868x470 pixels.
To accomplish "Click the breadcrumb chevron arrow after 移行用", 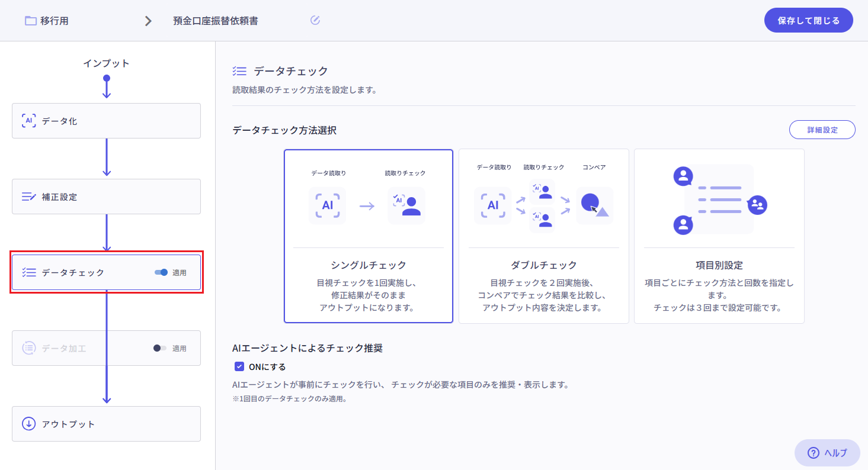I will coord(148,21).
